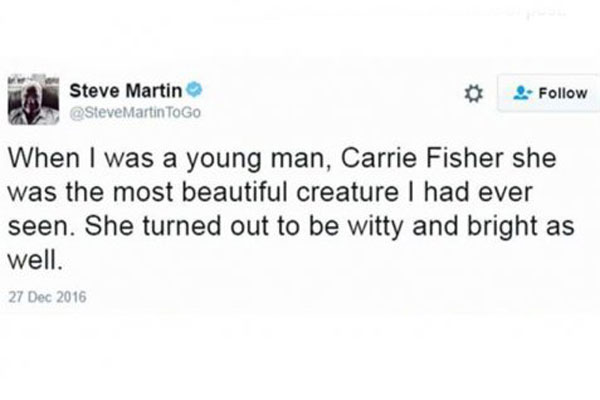Click the word "well." ending the tweet
This screenshot has height=400, width=600.
[x=35, y=260]
